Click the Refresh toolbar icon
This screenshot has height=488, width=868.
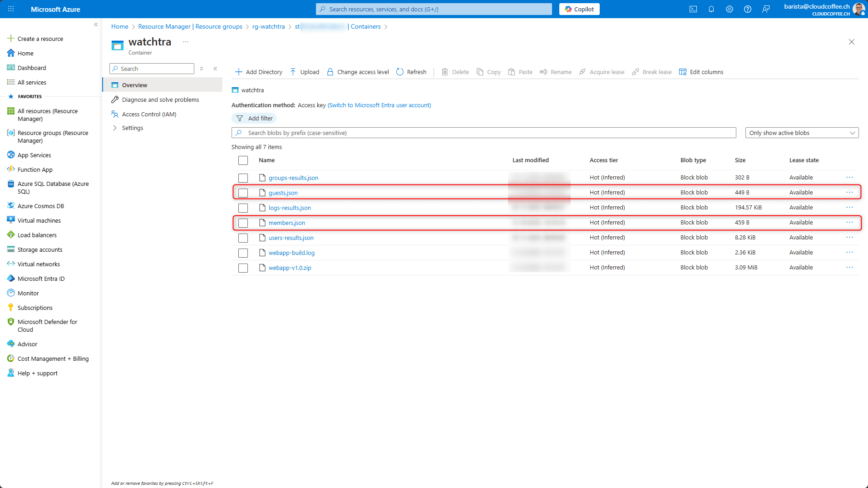400,72
